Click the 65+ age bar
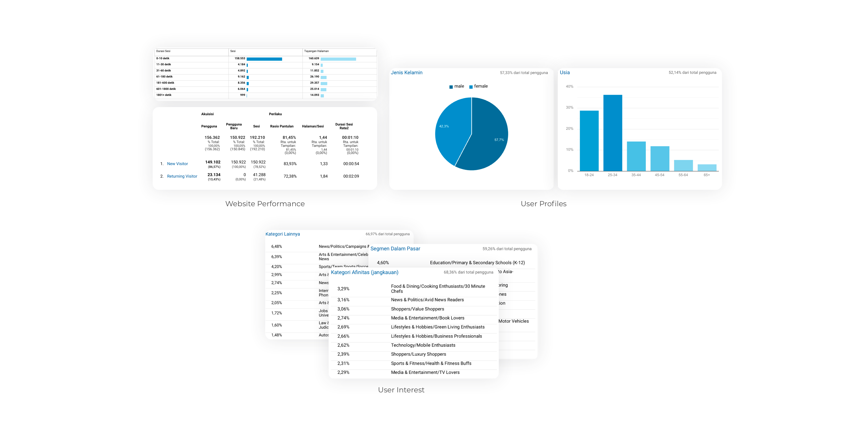 tap(707, 167)
